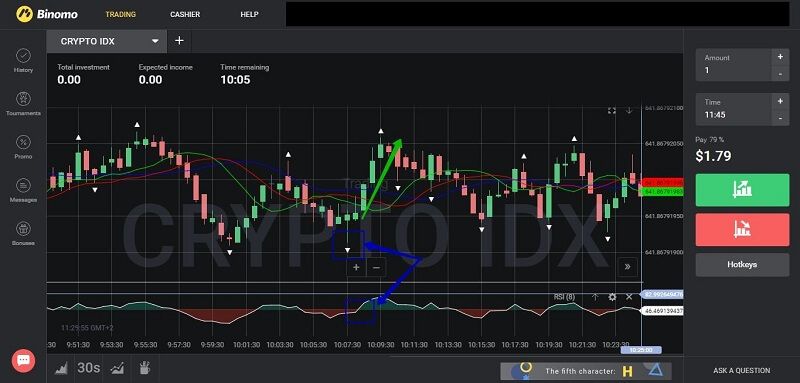Open the Bonuses sidebar section
Image resolution: width=800 pixels, height=383 pixels.
(23, 234)
